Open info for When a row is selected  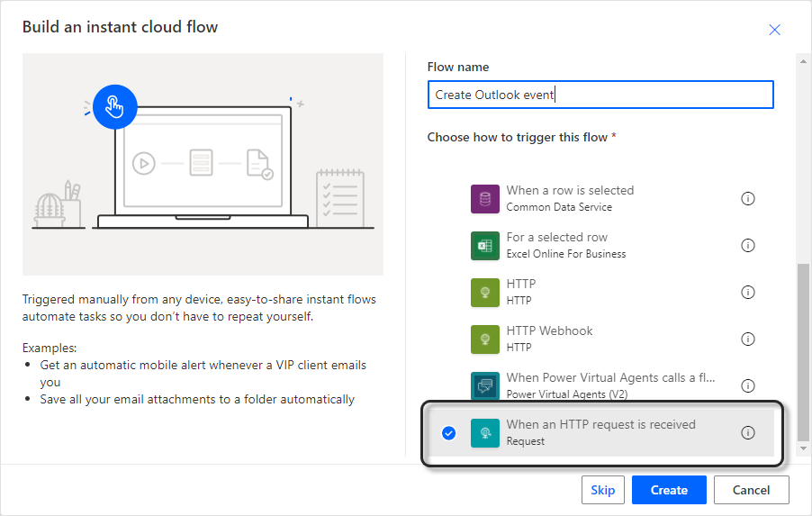[748, 198]
